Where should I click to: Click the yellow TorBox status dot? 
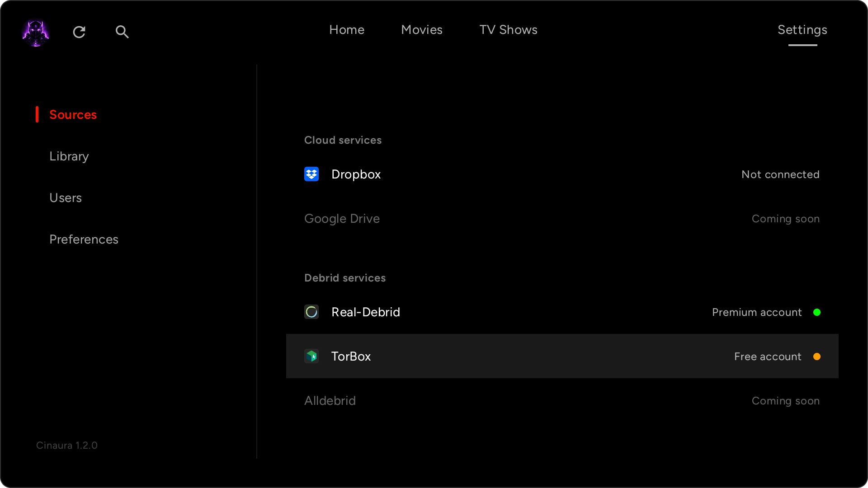pyautogui.click(x=817, y=357)
